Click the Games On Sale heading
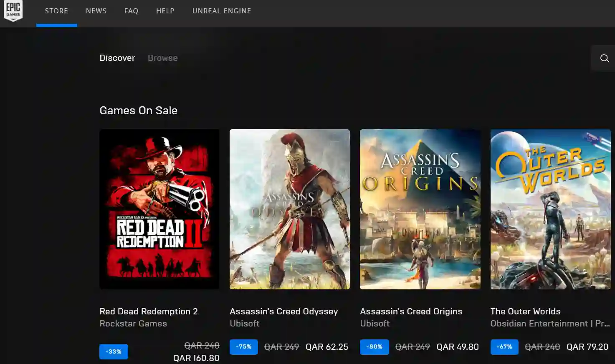This screenshot has width=615, height=364. click(139, 110)
